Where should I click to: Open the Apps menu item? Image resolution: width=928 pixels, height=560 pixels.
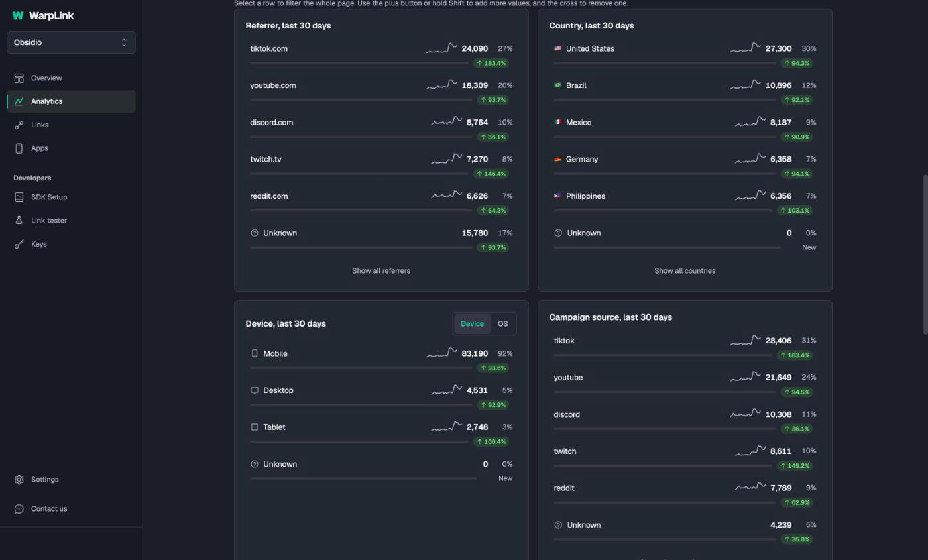point(71,148)
